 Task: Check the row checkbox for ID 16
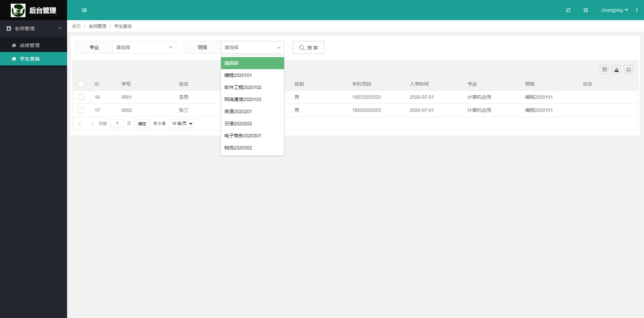(x=81, y=97)
